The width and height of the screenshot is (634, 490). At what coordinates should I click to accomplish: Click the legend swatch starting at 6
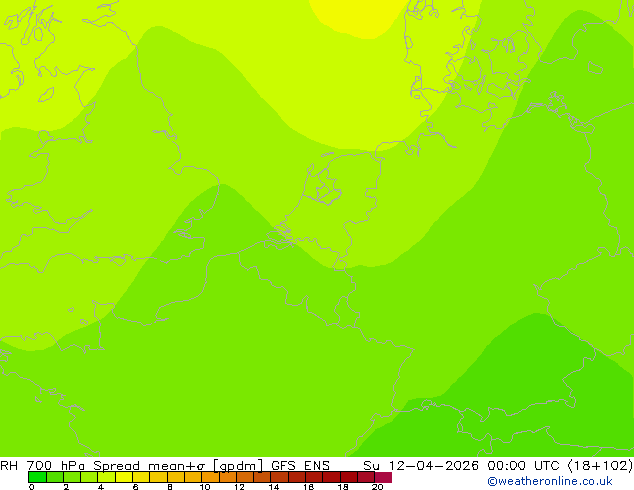[x=141, y=477]
